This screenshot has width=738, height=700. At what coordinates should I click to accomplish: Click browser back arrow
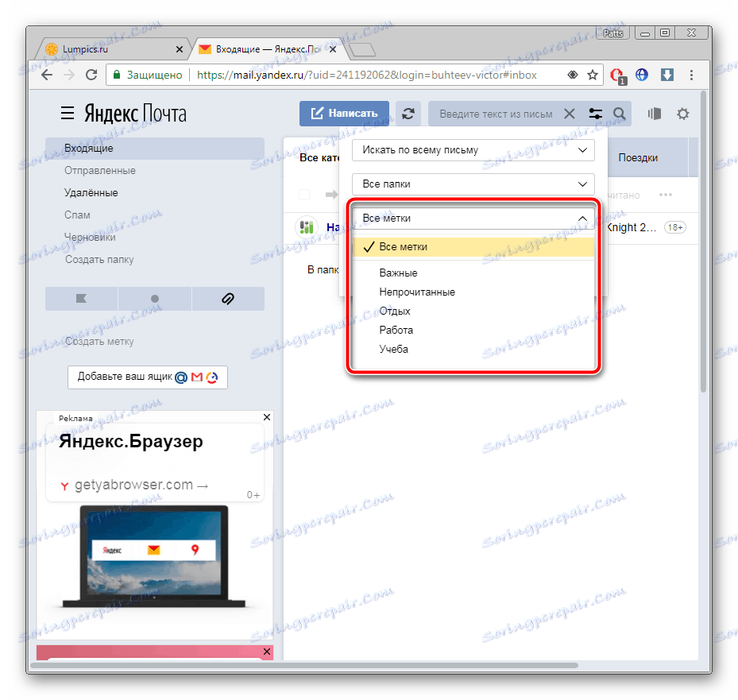47,75
